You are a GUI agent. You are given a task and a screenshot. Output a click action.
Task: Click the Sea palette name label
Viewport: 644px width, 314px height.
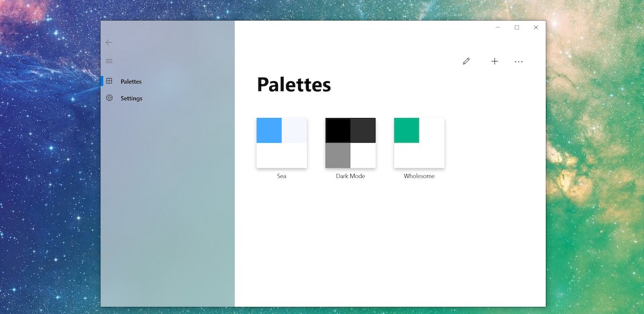(x=282, y=176)
